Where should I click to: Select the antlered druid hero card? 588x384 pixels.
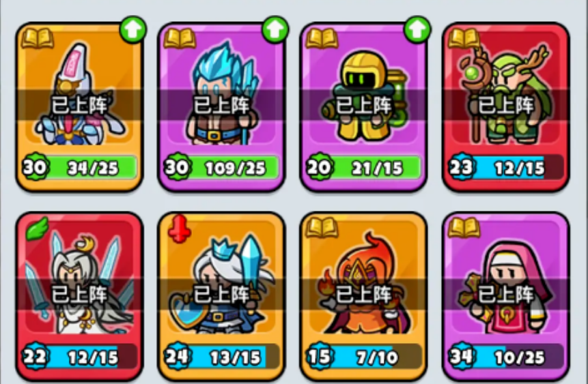point(506,107)
